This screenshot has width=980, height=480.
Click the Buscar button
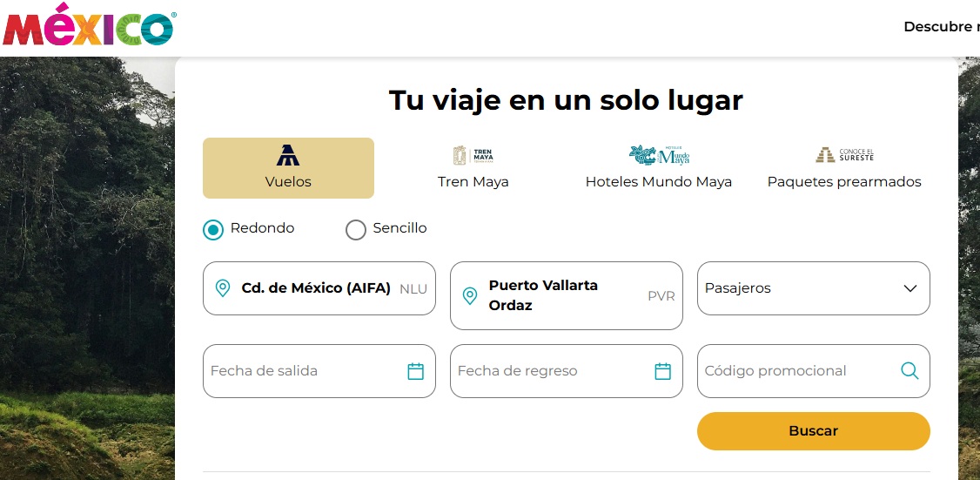[x=814, y=431]
